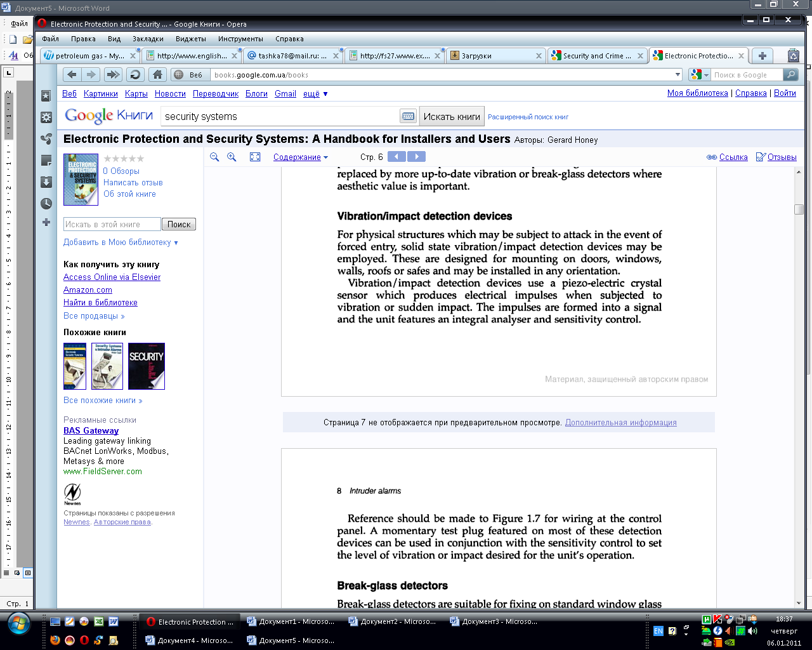The height and width of the screenshot is (650, 812).
Task: Open the Opera notes sidebar panel
Action: tap(46, 161)
